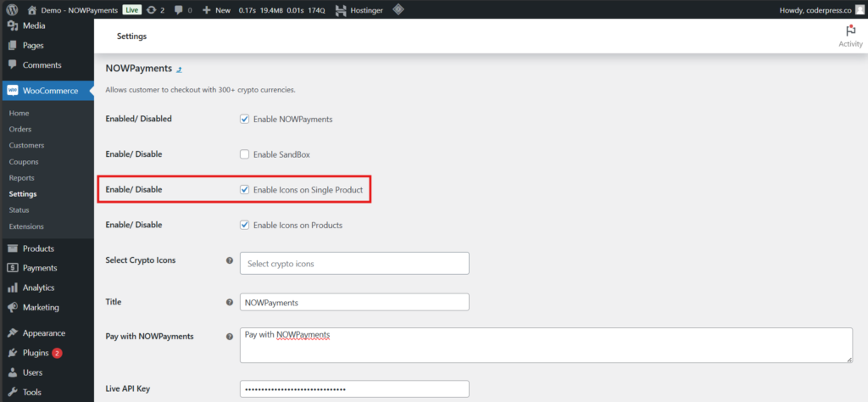Click the WordPress logo in admin bar
This screenshot has width=868, height=402.
tap(12, 10)
